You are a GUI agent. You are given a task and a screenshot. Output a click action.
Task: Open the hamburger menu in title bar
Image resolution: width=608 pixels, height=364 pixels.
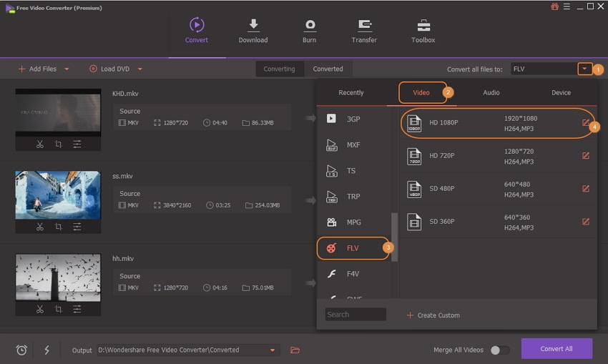coord(567,6)
